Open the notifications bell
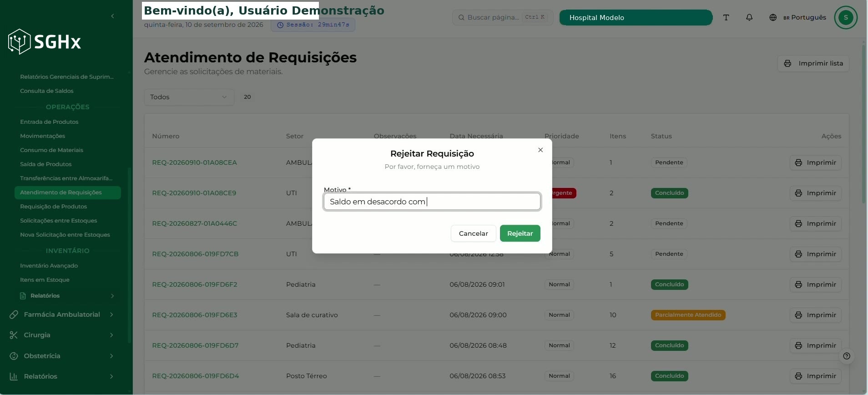 749,17
